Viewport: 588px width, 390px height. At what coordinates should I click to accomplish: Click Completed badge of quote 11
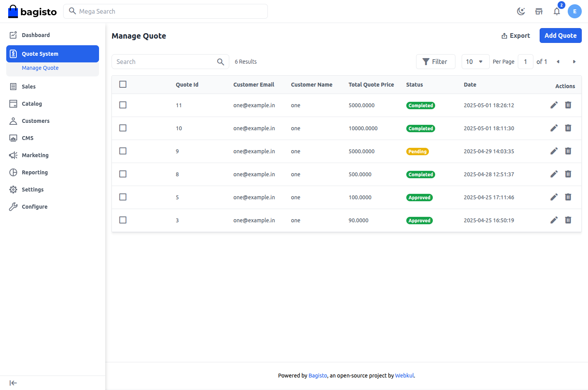coord(420,105)
